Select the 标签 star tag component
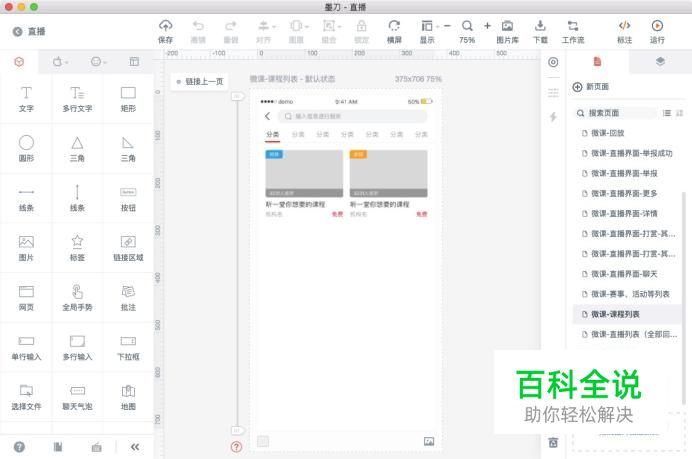692x459 pixels. 77,248
